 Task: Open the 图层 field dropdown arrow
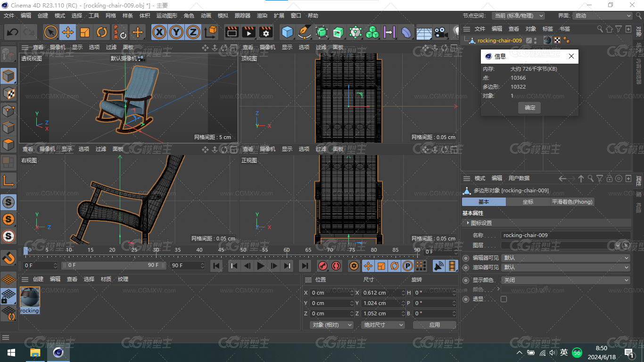[x=618, y=246]
